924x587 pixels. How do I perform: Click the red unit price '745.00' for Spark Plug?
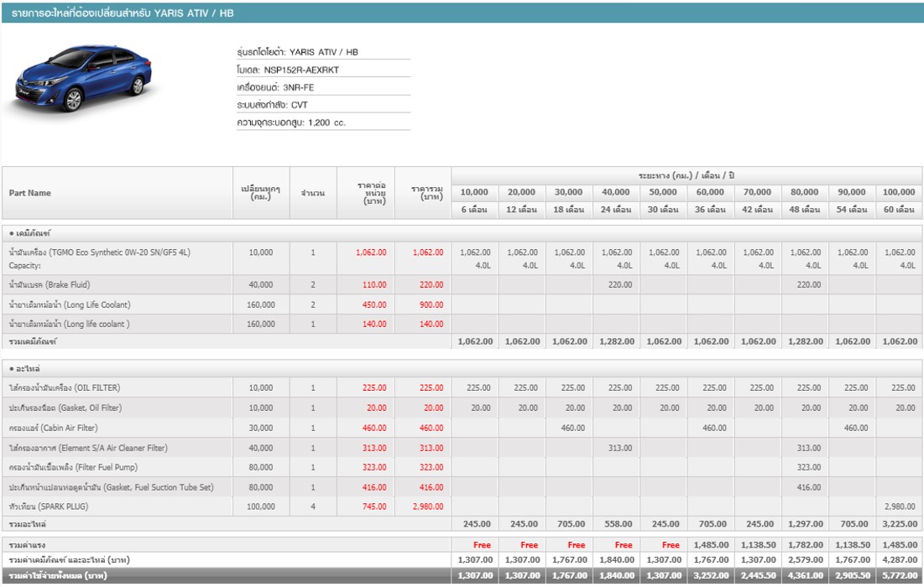tap(374, 506)
